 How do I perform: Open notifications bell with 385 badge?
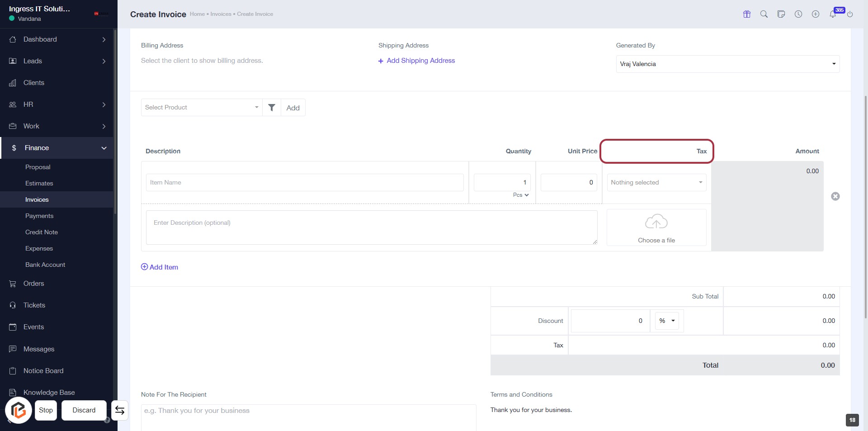coord(832,14)
